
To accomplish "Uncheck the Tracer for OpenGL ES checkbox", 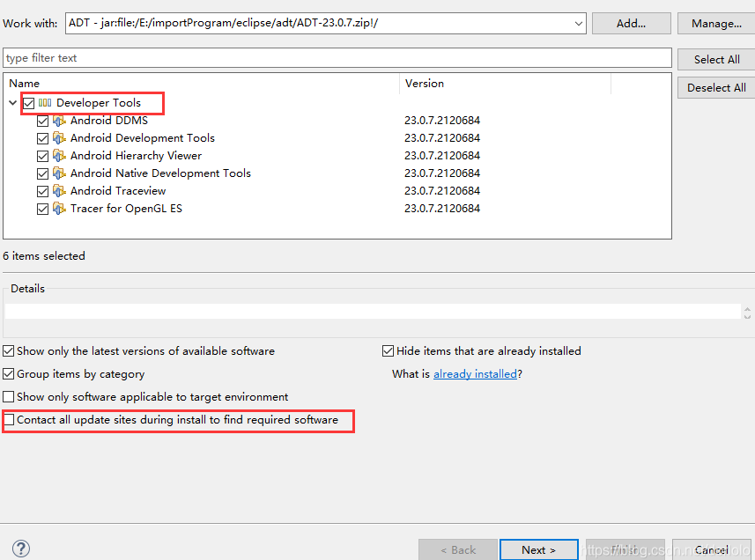I will [x=42, y=210].
